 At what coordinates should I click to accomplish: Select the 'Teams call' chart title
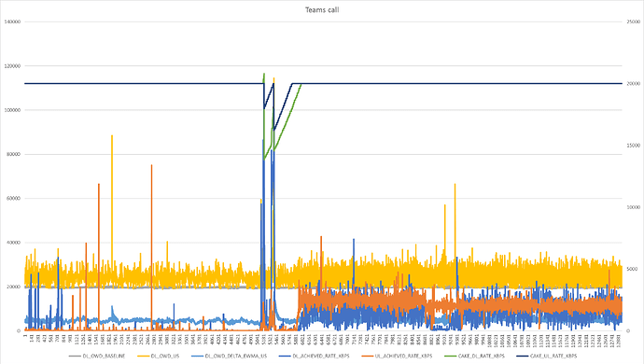pos(322,10)
